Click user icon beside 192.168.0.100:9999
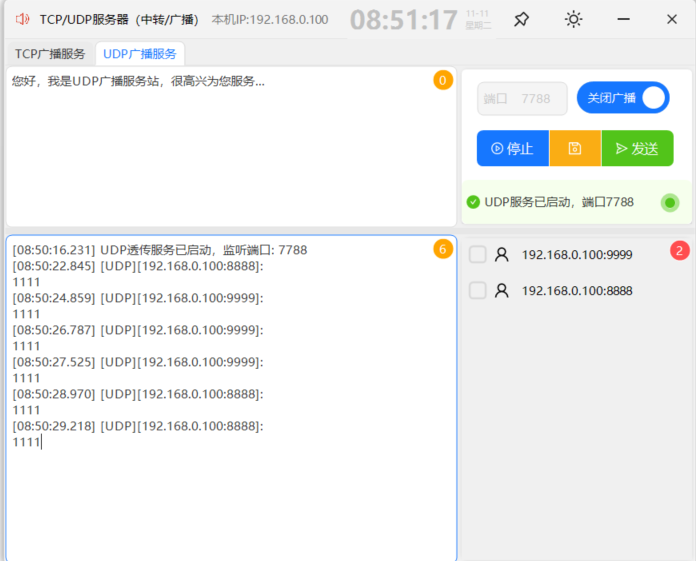Image resolution: width=696 pixels, height=561 pixels. pyautogui.click(x=502, y=254)
